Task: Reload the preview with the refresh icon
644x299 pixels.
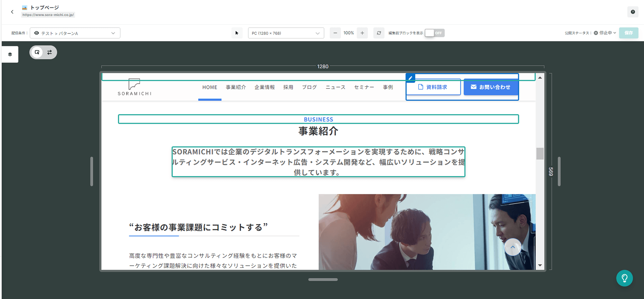Action: 379,33
